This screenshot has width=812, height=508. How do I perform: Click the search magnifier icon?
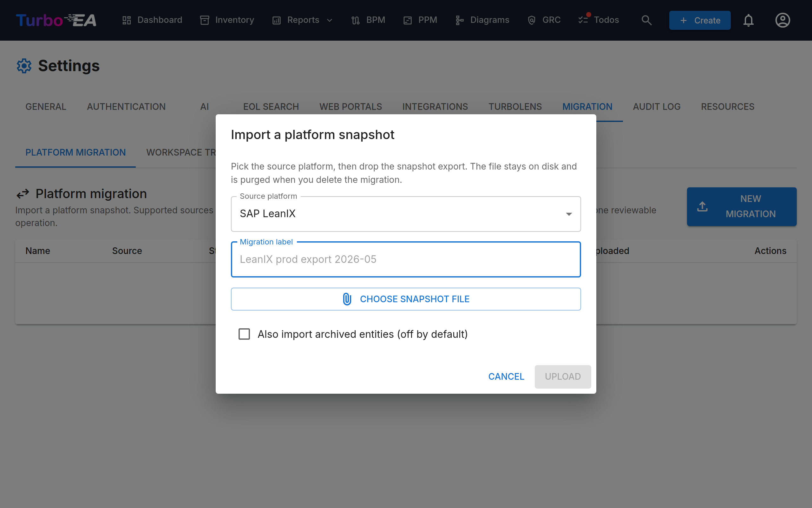pyautogui.click(x=646, y=20)
